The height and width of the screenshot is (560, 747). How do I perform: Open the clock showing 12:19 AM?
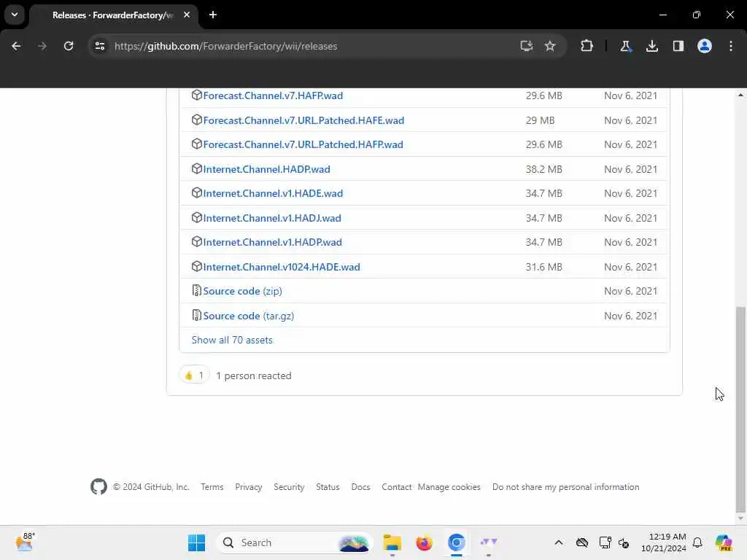point(664,542)
